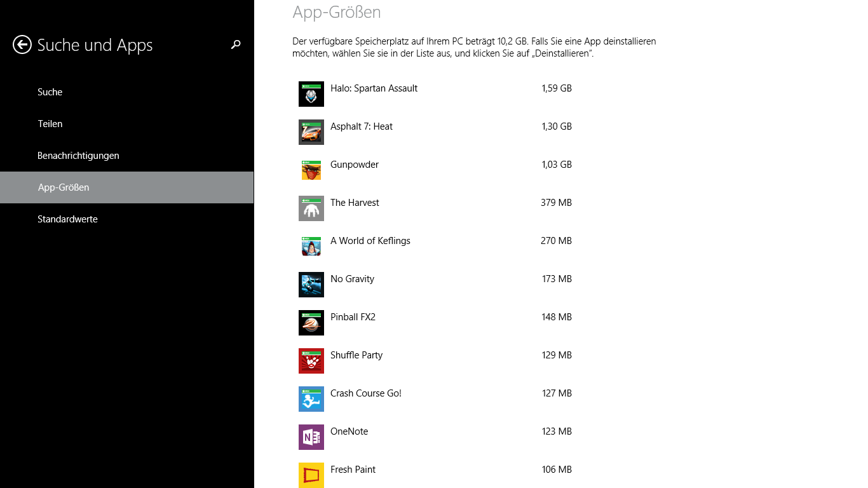Go back using the arrow icon
Image resolution: width=868 pixels, height=488 pixels.
pos(22,44)
